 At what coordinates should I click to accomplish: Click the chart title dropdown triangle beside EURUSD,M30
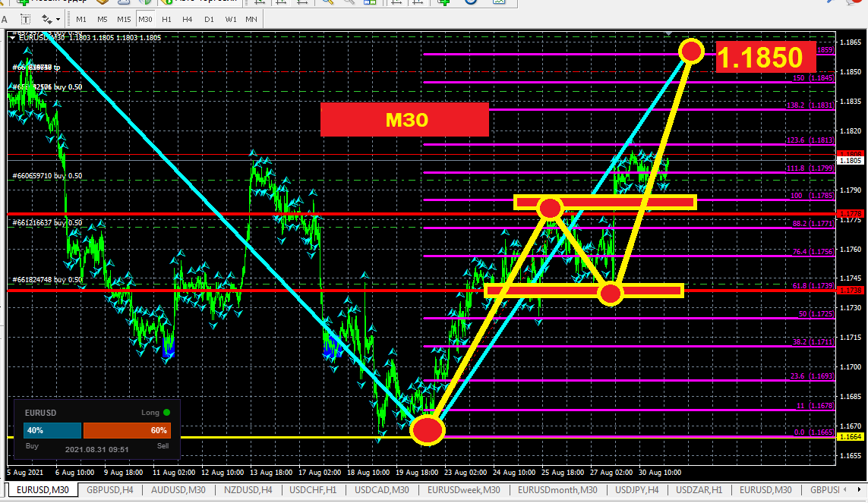12,38
